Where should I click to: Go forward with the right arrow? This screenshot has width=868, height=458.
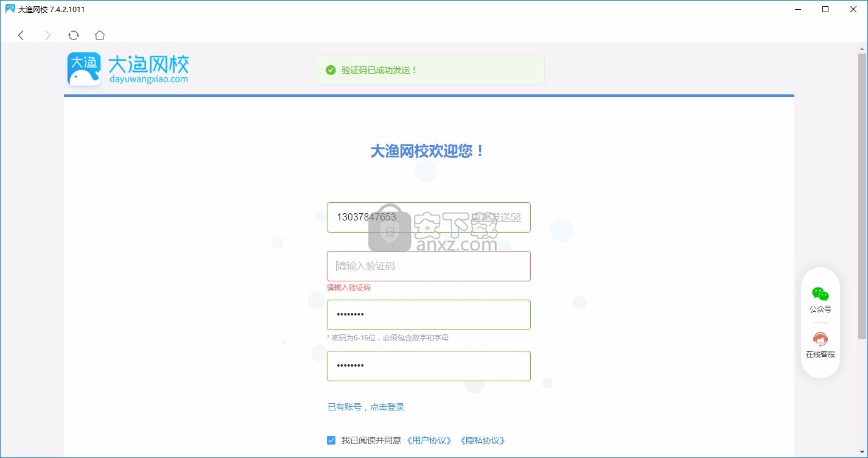[48, 35]
